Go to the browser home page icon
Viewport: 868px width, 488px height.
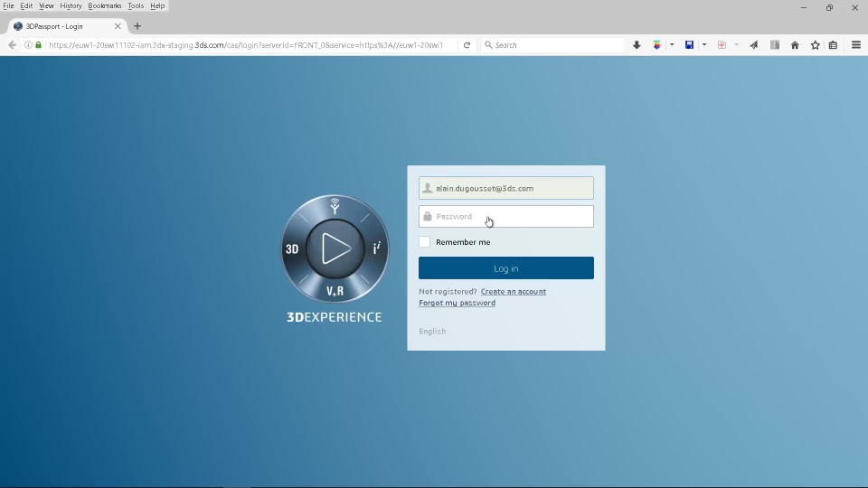(795, 45)
